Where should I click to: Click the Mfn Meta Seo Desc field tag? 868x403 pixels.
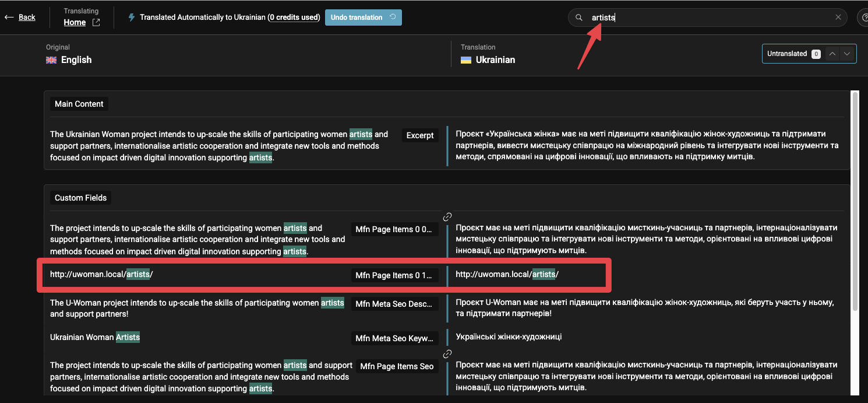click(394, 304)
